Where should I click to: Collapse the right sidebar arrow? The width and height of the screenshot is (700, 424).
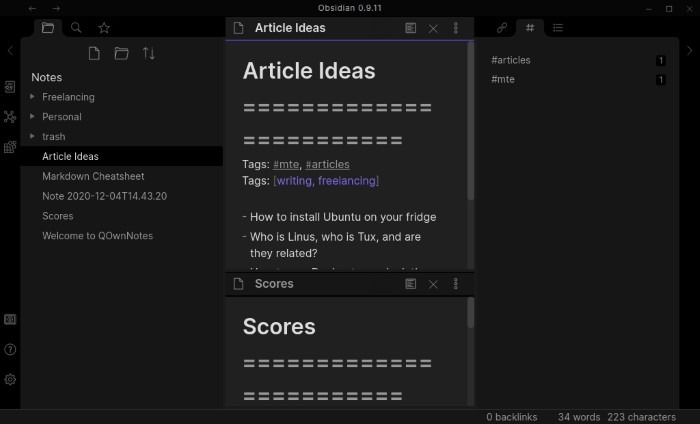(690, 50)
